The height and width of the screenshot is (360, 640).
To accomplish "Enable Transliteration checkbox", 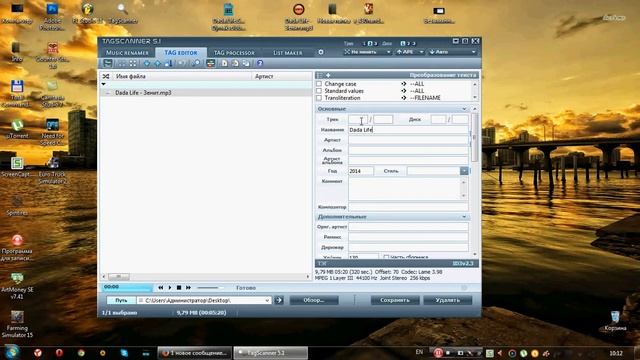I will click(x=319, y=98).
